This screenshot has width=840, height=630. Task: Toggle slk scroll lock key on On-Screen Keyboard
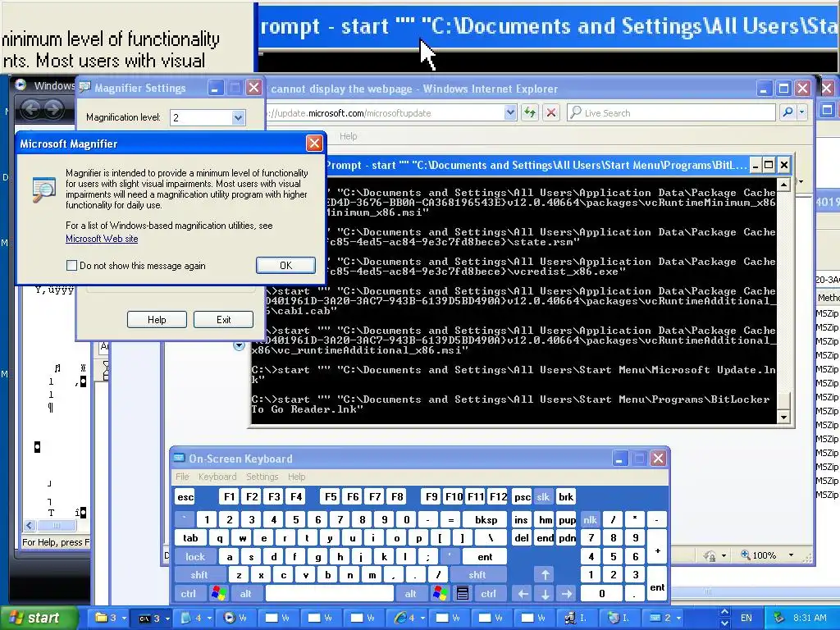(543, 497)
